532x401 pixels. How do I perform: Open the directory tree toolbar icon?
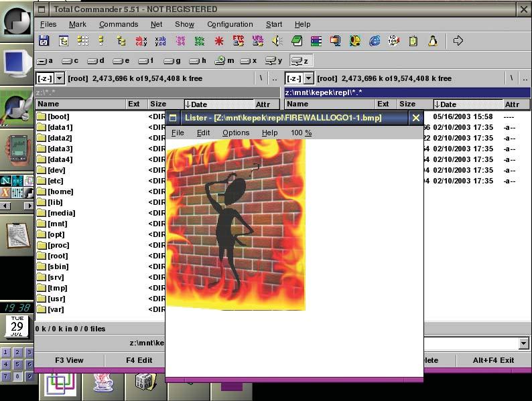tap(64, 41)
